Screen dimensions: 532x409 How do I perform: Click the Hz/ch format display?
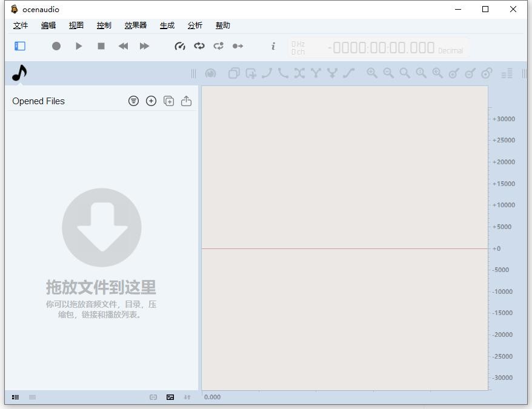click(x=298, y=48)
